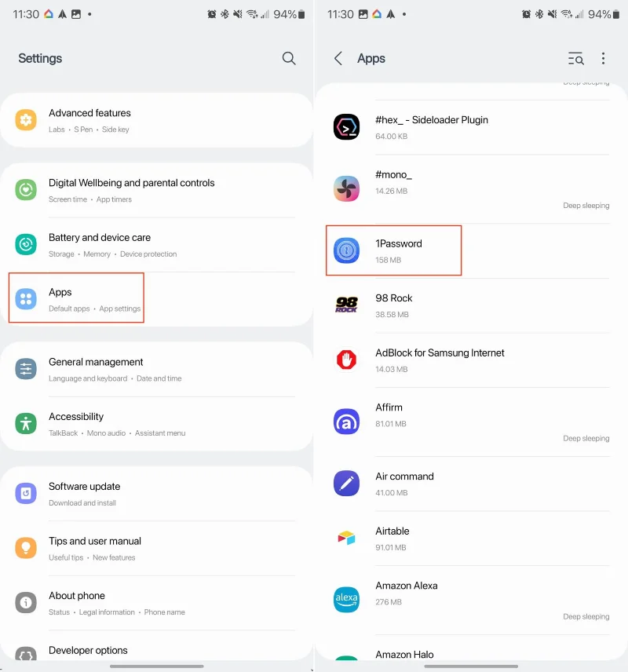
Task: Tap the Airtable app icon
Action: point(346,538)
